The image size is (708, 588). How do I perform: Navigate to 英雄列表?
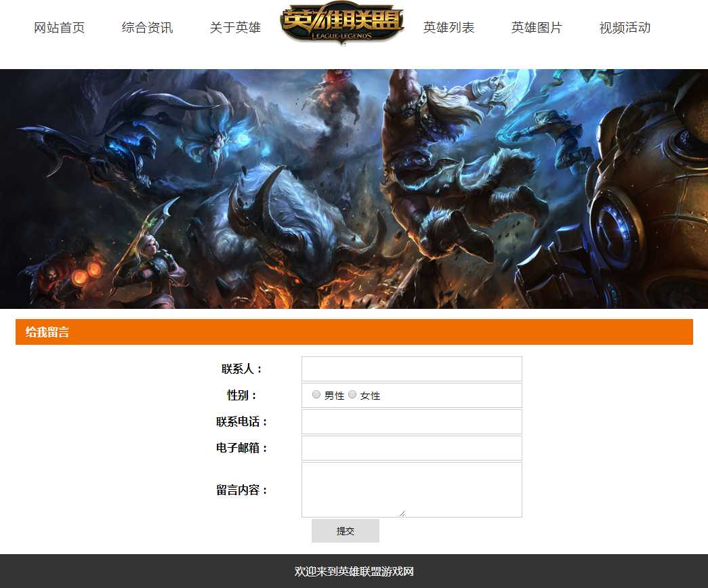tap(449, 28)
